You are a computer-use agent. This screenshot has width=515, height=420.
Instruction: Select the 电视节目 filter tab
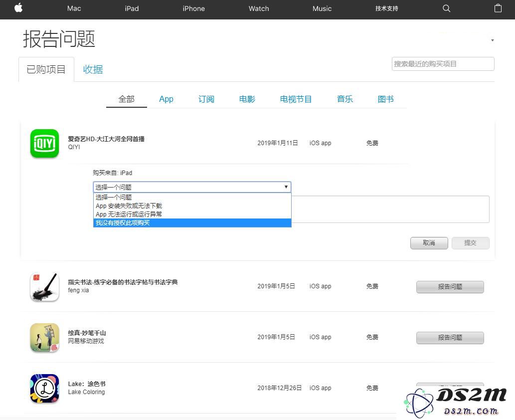296,99
